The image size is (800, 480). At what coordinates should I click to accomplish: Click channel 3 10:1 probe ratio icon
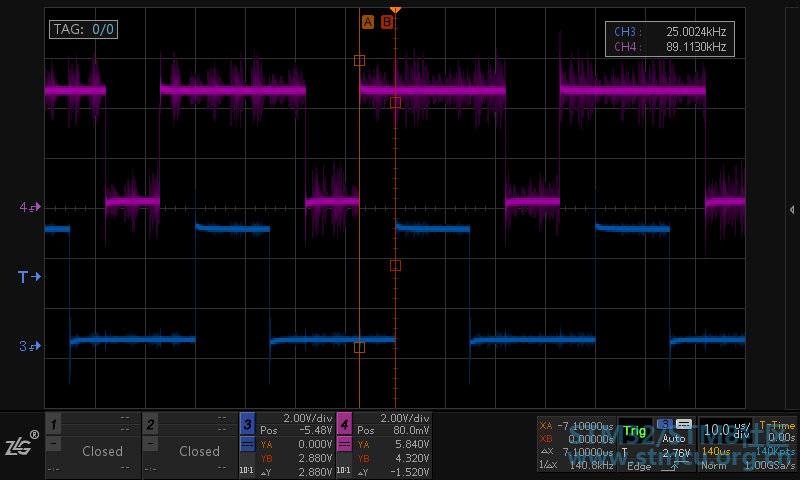tap(247, 469)
